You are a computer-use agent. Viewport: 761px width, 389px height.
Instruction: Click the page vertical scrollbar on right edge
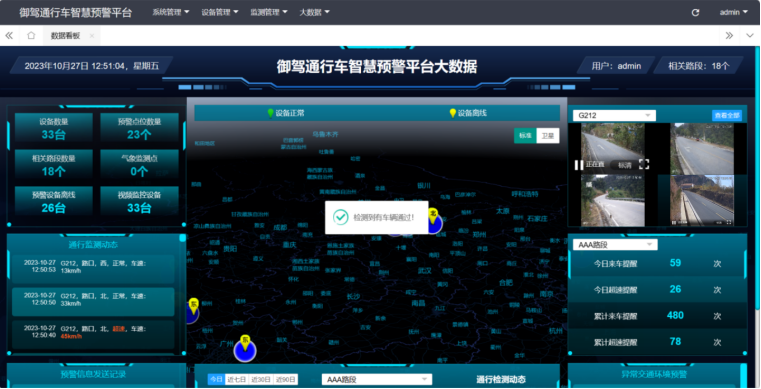[x=758, y=179]
